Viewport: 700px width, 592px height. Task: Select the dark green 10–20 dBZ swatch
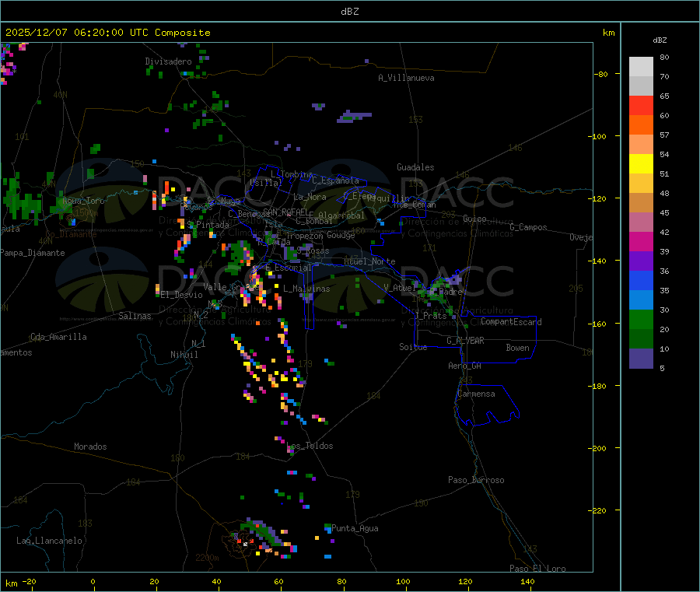coord(641,338)
